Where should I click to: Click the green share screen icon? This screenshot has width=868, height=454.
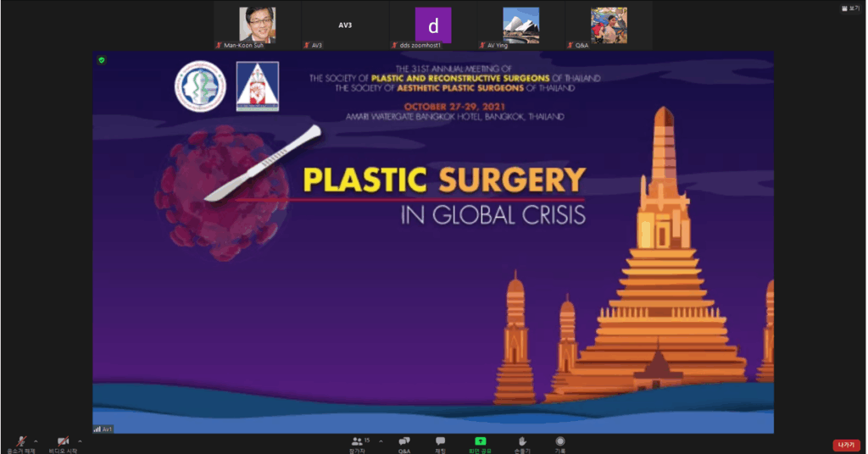480,441
